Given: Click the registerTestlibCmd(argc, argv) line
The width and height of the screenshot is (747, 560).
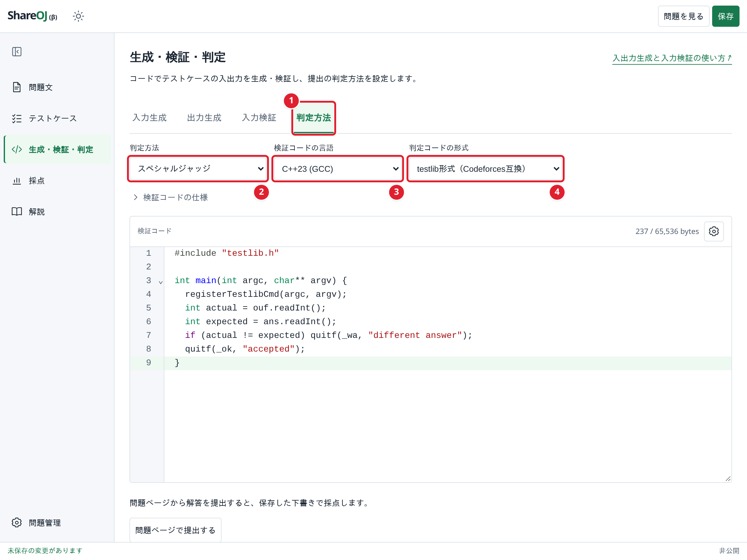Looking at the screenshot, I should point(448,294).
